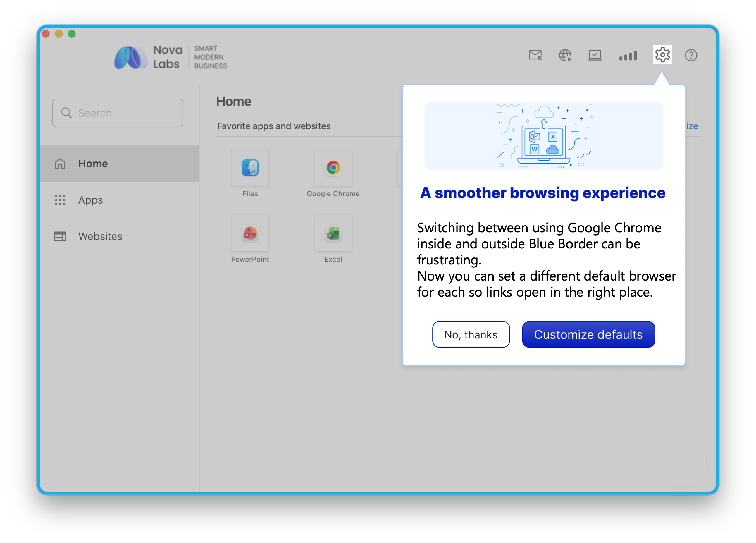Launch the PowerPoint app icon
The height and width of the screenshot is (543, 756).
(x=250, y=233)
